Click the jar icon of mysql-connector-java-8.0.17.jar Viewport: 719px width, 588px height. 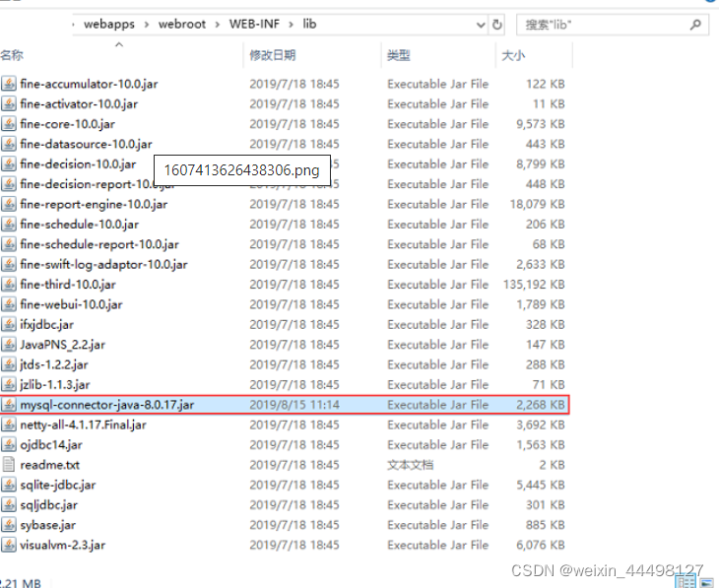pos(8,405)
